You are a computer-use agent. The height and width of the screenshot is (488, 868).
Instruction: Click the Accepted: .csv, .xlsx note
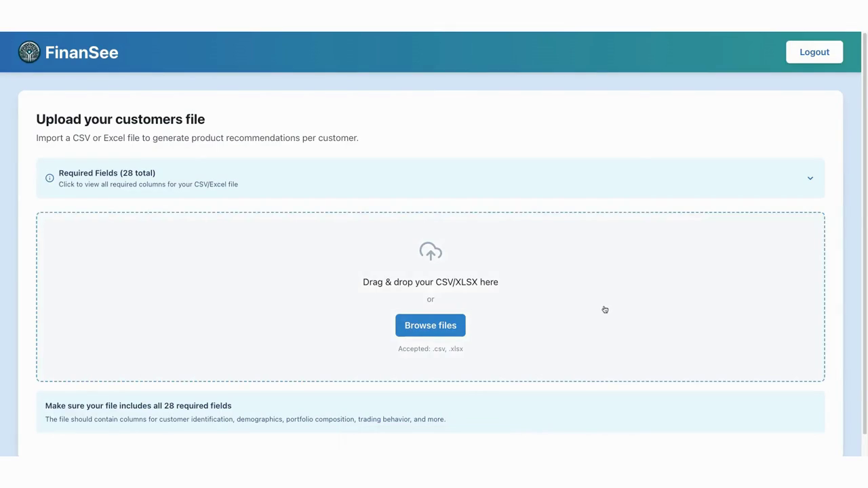pyautogui.click(x=431, y=348)
